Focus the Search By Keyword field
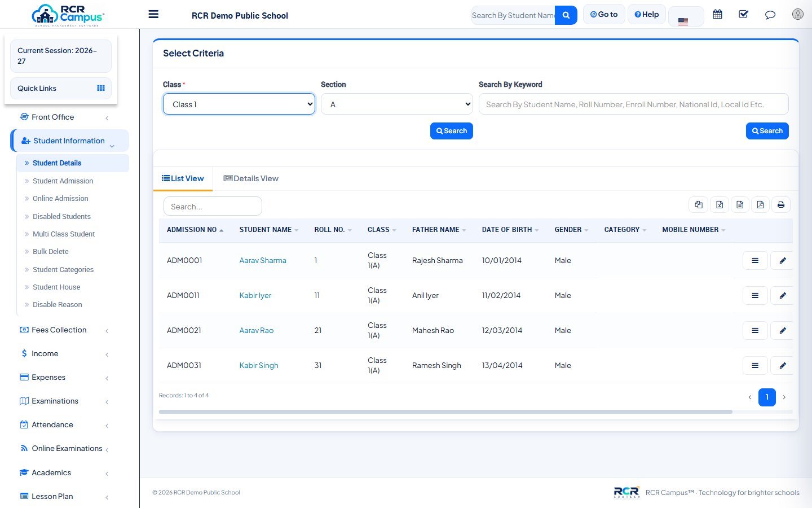This screenshot has width=812, height=508. [x=633, y=104]
